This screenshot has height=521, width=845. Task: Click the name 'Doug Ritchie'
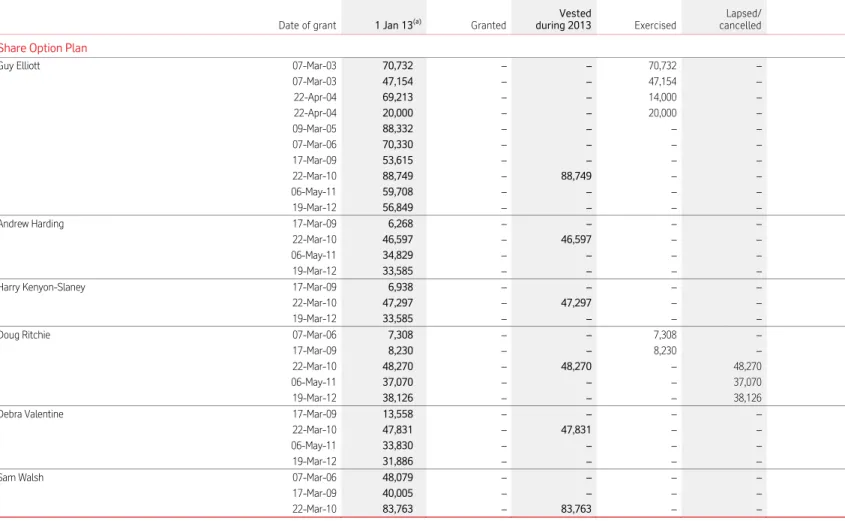coord(24,335)
